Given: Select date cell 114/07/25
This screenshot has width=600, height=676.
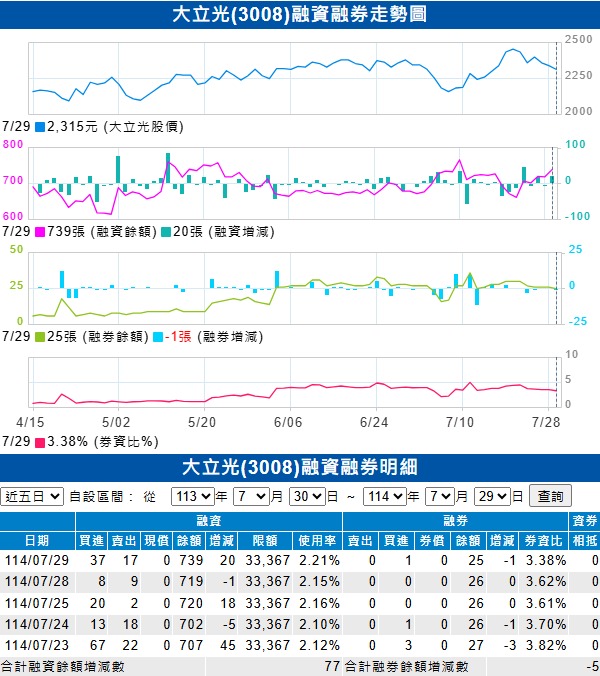Looking at the screenshot, I should point(37,603).
